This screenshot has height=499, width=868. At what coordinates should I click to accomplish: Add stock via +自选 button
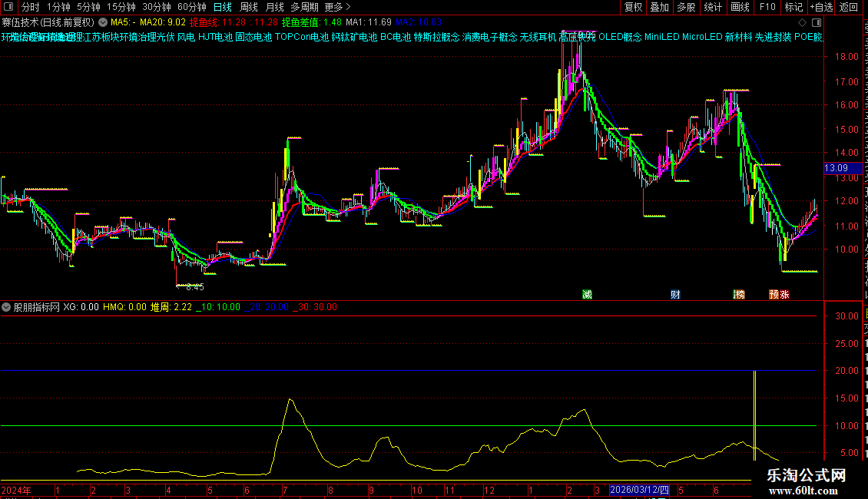click(x=821, y=7)
